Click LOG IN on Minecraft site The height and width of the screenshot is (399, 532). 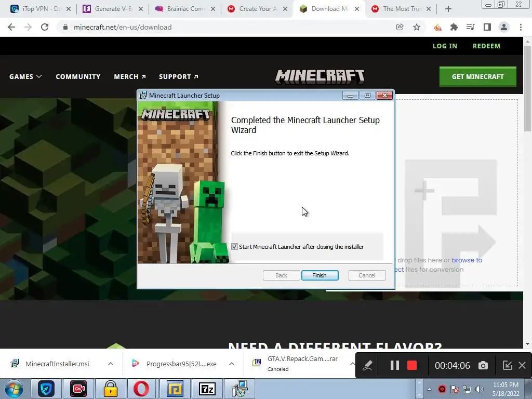[445, 46]
